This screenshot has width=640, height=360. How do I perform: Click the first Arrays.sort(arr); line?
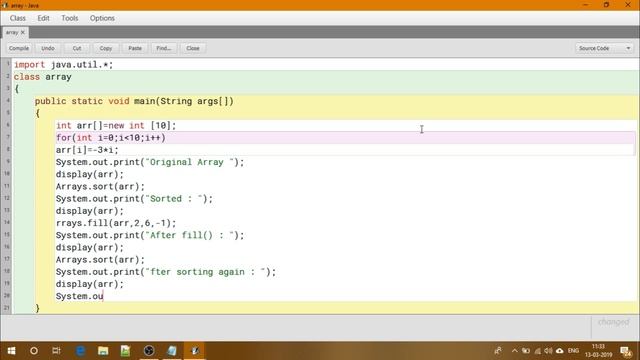pos(100,187)
